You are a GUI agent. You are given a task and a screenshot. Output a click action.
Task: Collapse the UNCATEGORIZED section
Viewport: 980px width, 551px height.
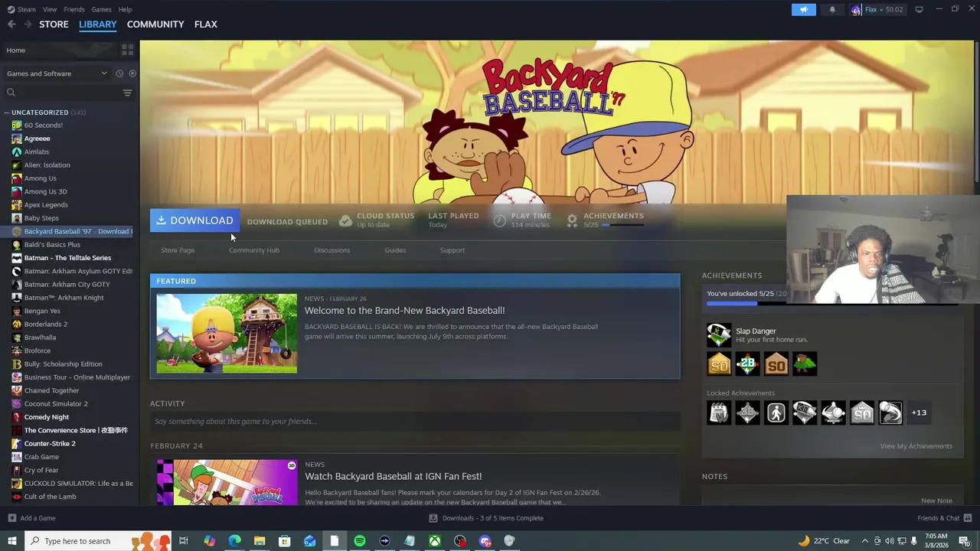7,112
